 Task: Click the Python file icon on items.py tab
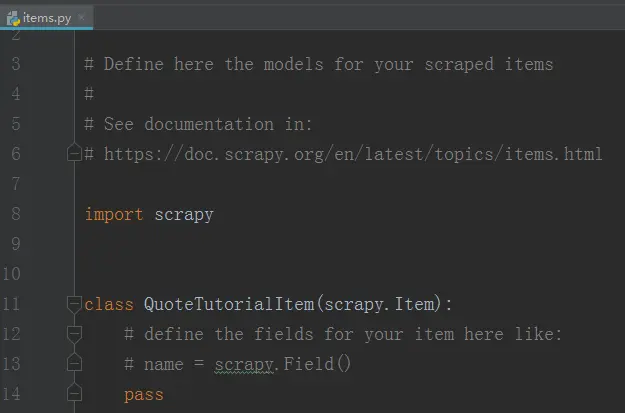tap(13, 18)
